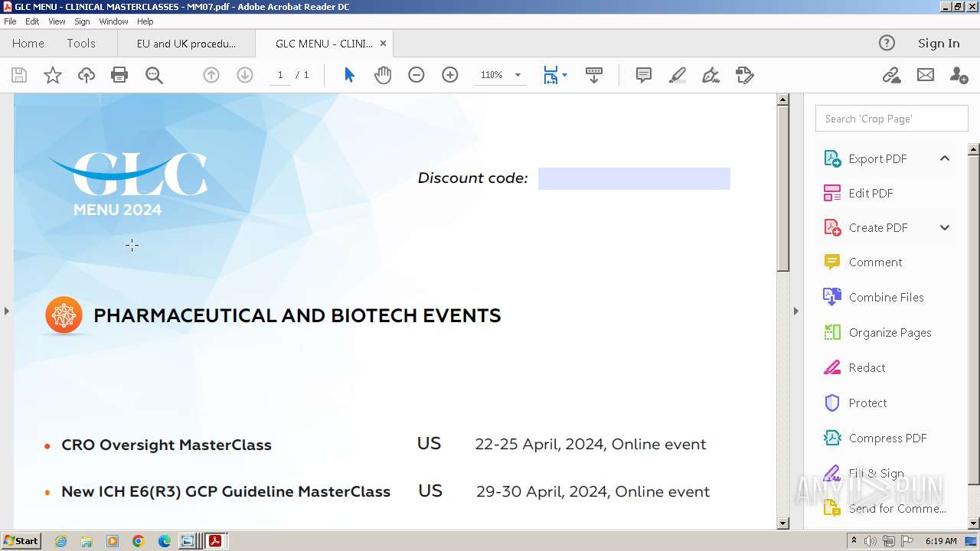This screenshot has height=551, width=980.
Task: Open the File menu
Action: 10,21
